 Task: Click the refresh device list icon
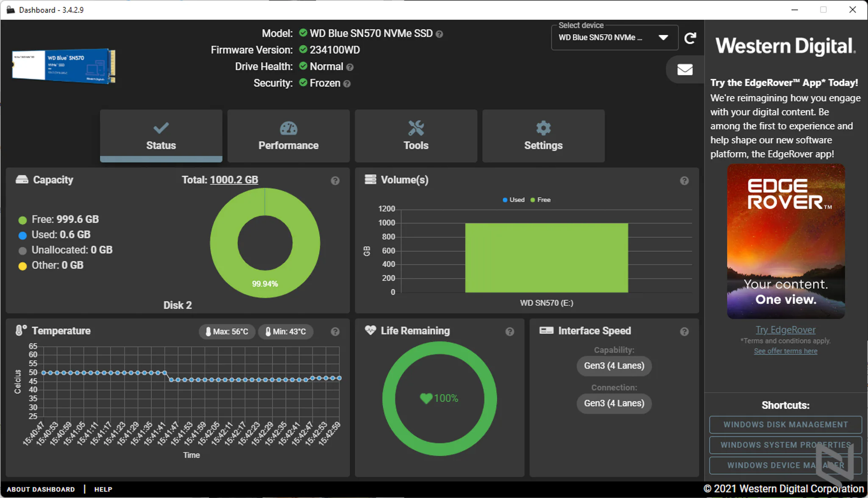coord(690,38)
